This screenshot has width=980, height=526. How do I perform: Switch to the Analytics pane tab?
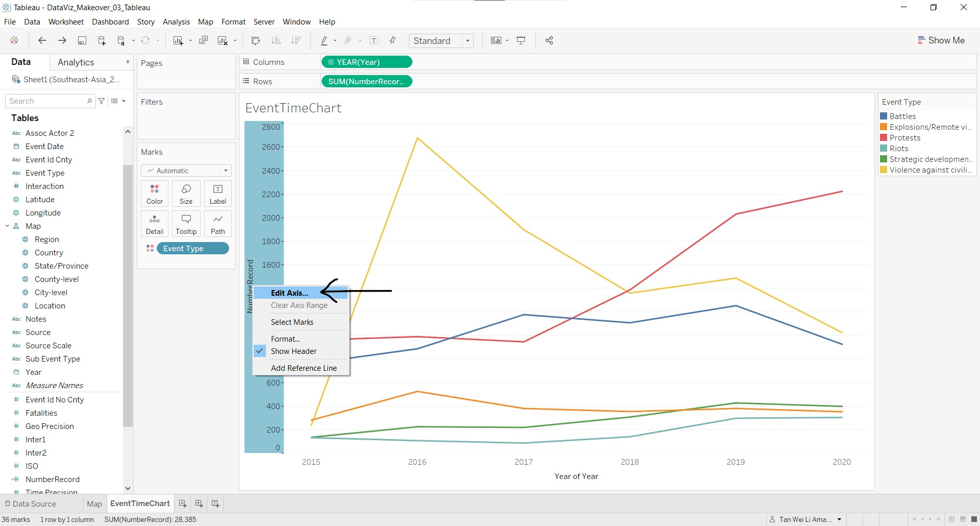76,62
